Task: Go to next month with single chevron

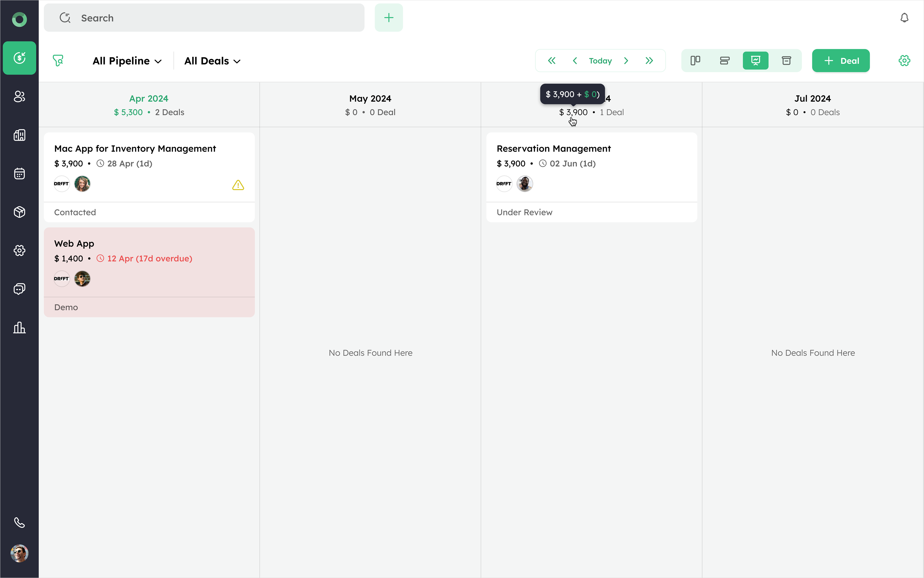Action: (x=626, y=60)
